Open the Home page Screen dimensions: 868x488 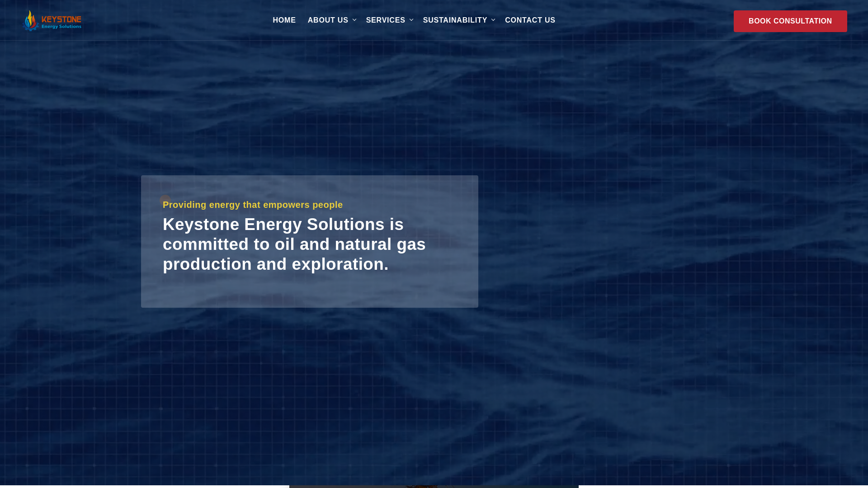284,20
